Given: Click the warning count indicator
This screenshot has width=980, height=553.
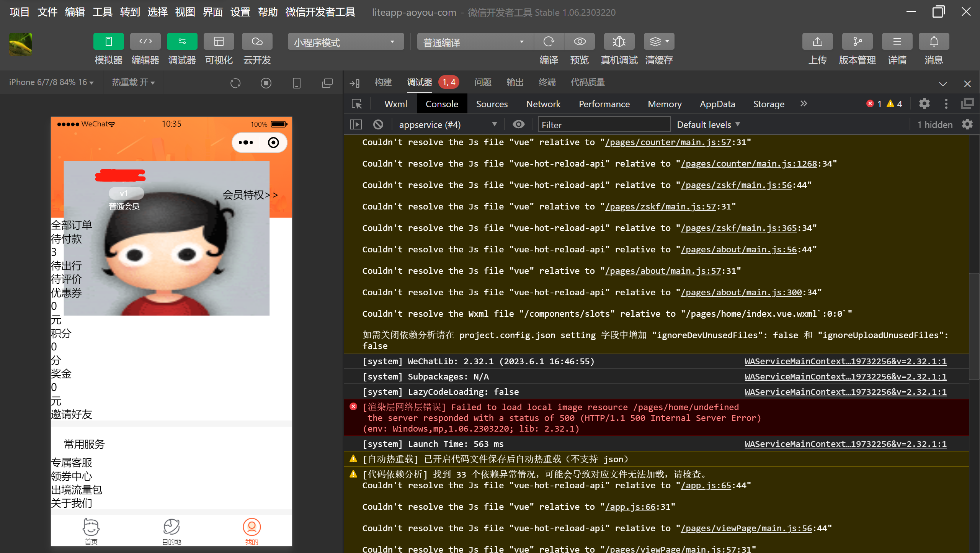Looking at the screenshot, I should click(895, 104).
